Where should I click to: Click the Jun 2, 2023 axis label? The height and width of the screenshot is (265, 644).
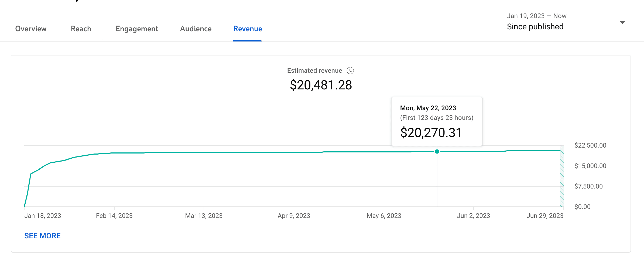(473, 216)
